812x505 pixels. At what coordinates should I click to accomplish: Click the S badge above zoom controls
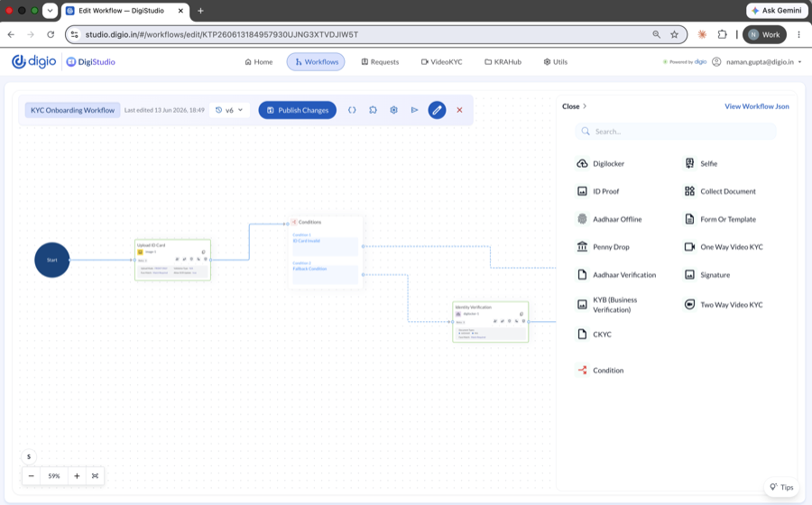(x=29, y=457)
